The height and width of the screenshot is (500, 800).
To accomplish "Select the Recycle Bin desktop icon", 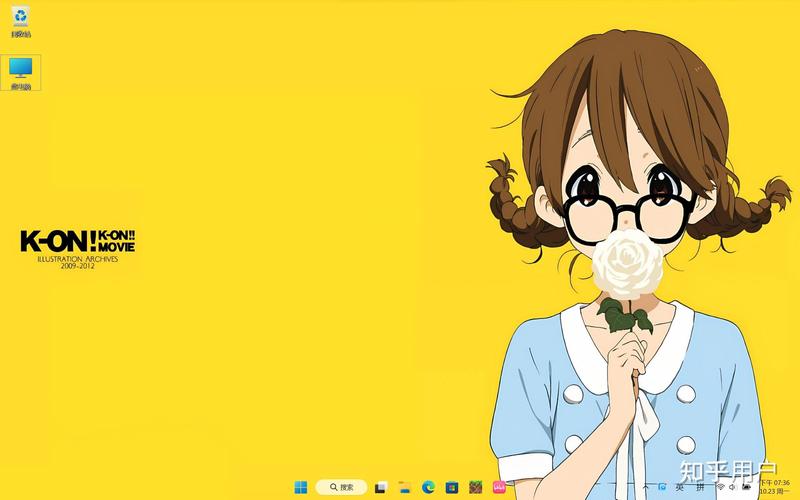I will tap(20, 21).
